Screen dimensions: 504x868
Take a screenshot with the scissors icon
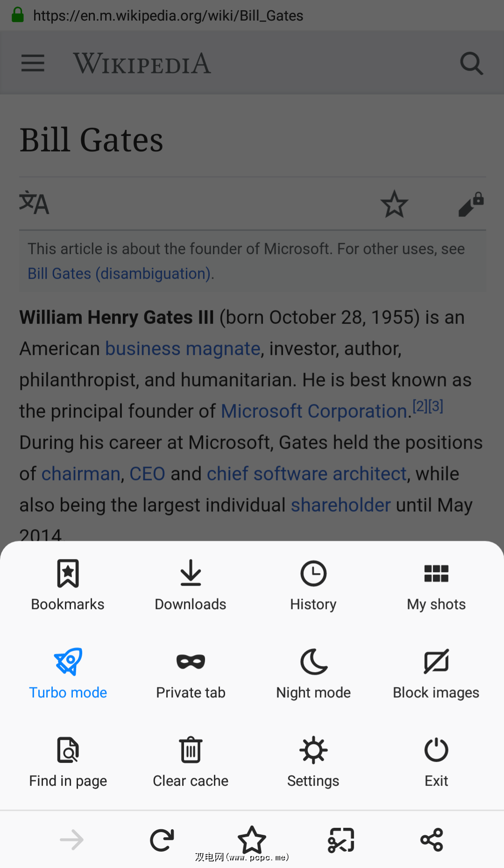point(341,840)
